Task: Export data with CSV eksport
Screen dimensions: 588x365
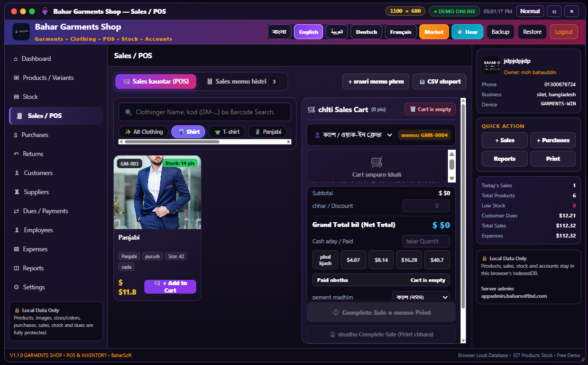Action: pyautogui.click(x=439, y=81)
